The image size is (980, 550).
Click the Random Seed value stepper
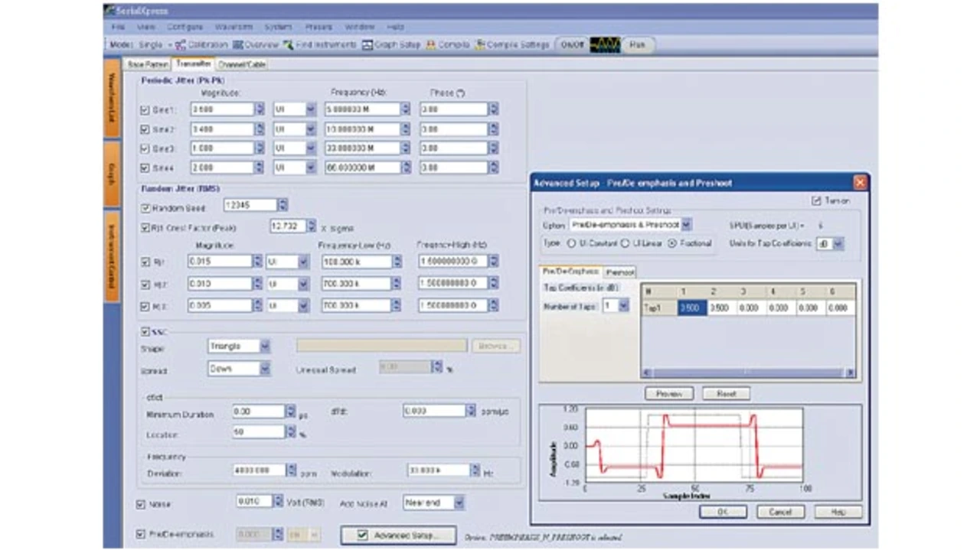283,205
